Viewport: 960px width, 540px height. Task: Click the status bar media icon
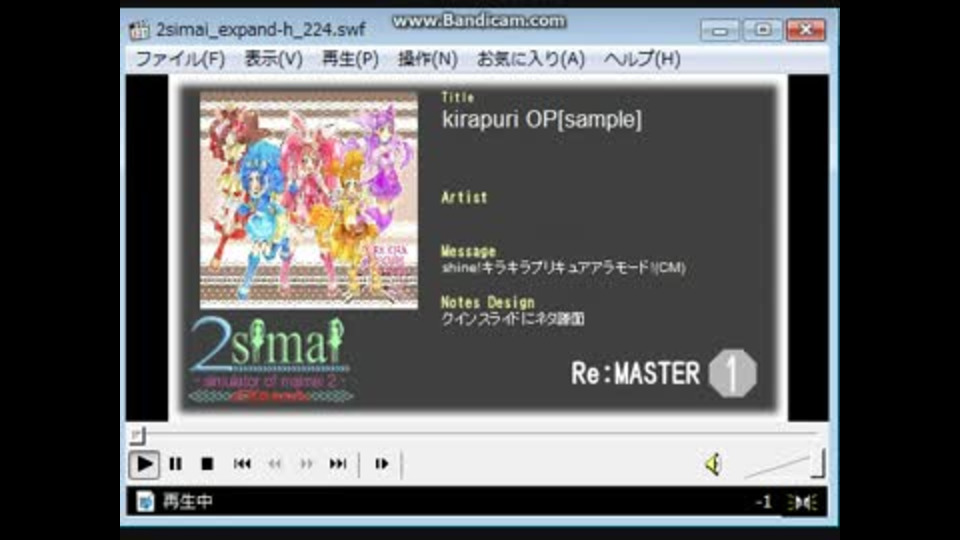click(145, 501)
